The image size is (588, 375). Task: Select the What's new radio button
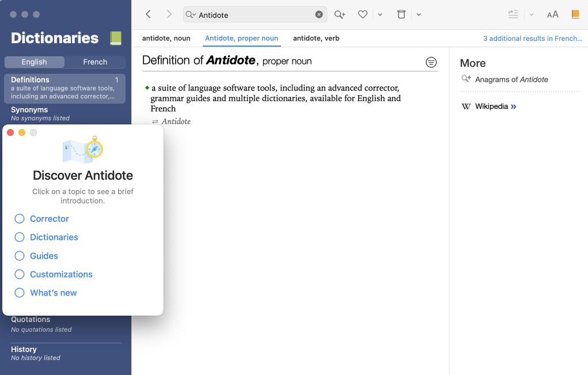(20, 293)
